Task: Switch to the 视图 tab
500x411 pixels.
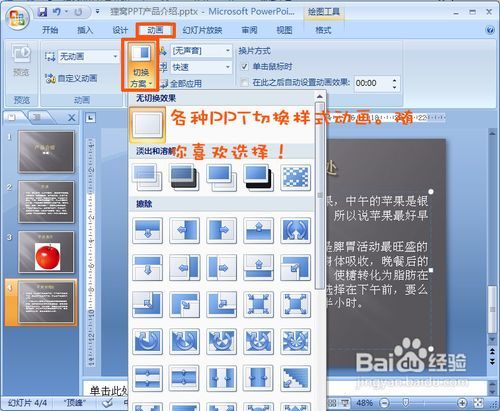Action: 284,30
